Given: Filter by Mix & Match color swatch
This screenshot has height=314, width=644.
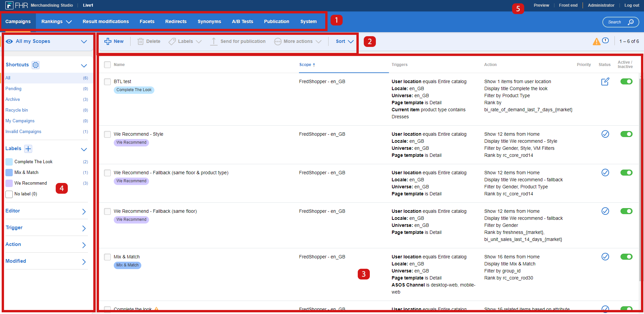Looking at the screenshot, I should pyautogui.click(x=9, y=173).
